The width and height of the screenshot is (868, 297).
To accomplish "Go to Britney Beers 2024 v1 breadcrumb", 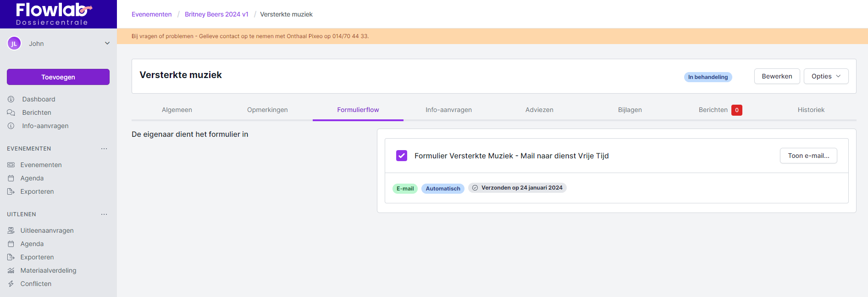I will [216, 14].
